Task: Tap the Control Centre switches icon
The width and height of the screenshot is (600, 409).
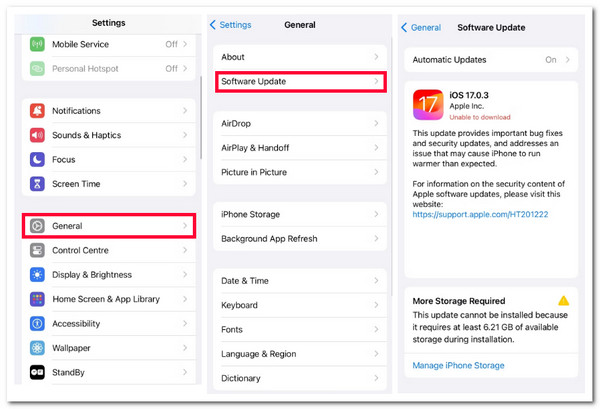Action: (x=37, y=251)
